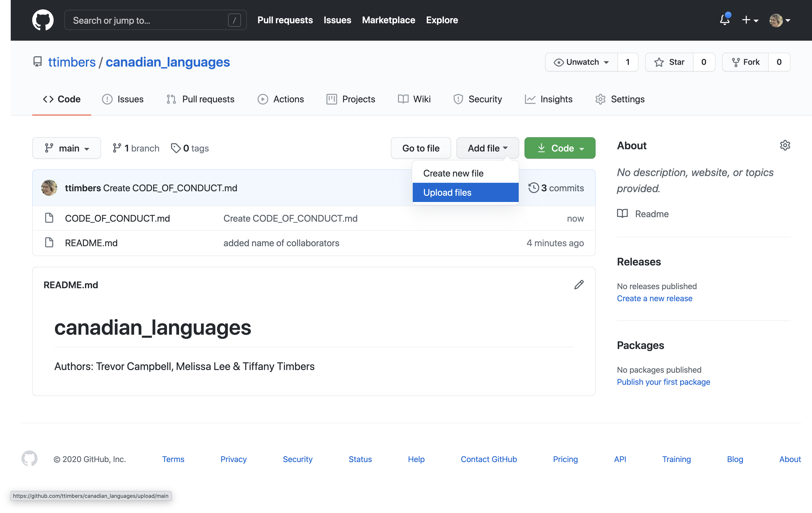Choose Create new file from menu
Viewport: 812px width, 513px height.
click(465, 173)
